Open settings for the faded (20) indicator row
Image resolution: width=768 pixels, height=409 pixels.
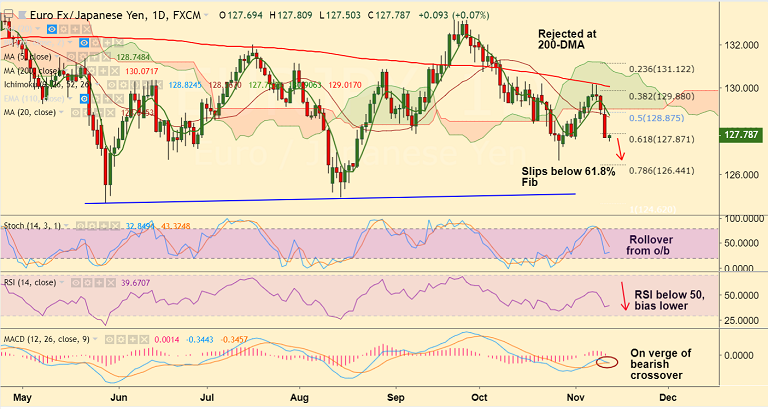click(x=63, y=29)
